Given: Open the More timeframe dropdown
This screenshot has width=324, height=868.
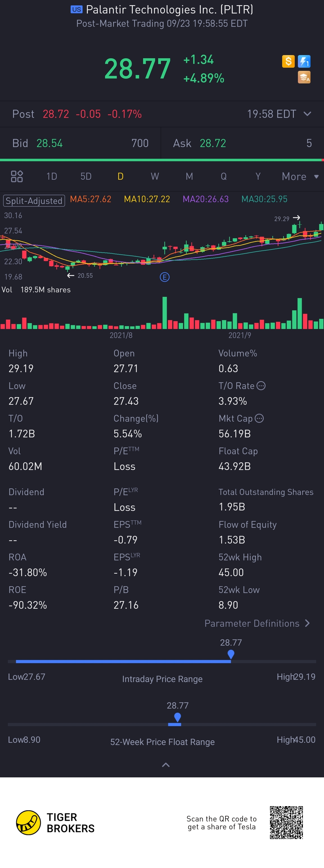Looking at the screenshot, I should coord(300,176).
